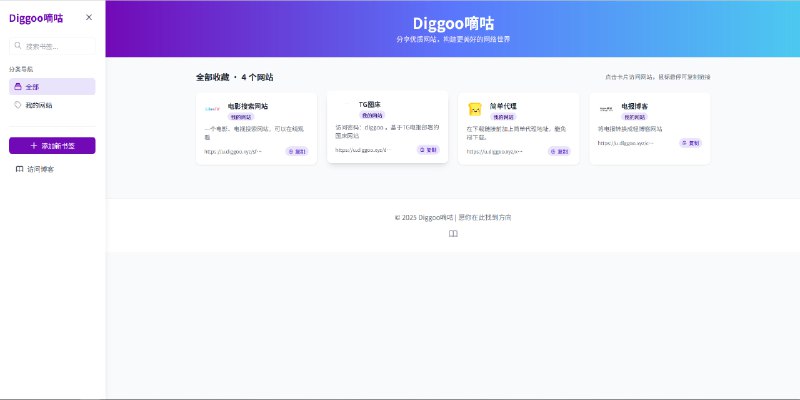Click the header subtitle under Diggoo嘀咕
This screenshot has height=400, width=800.
(453, 39)
